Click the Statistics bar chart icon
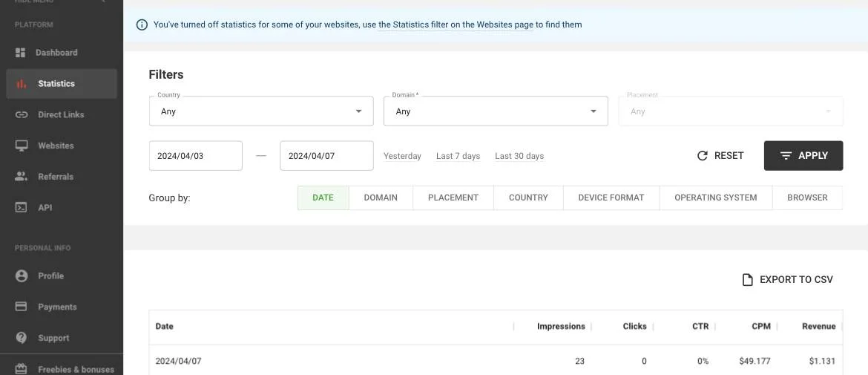Viewport: 868px width, 375px height. pyautogui.click(x=21, y=84)
